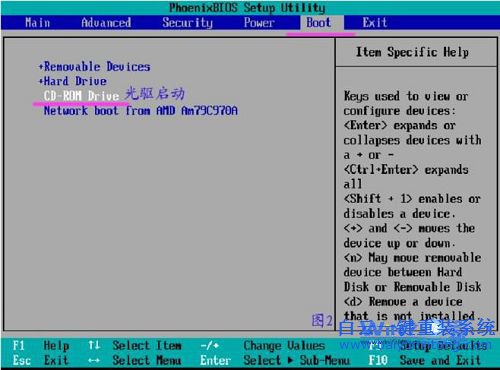Image resolution: width=500 pixels, height=370 pixels.
Task: Click the F1 Help key hint
Action: coord(41,346)
